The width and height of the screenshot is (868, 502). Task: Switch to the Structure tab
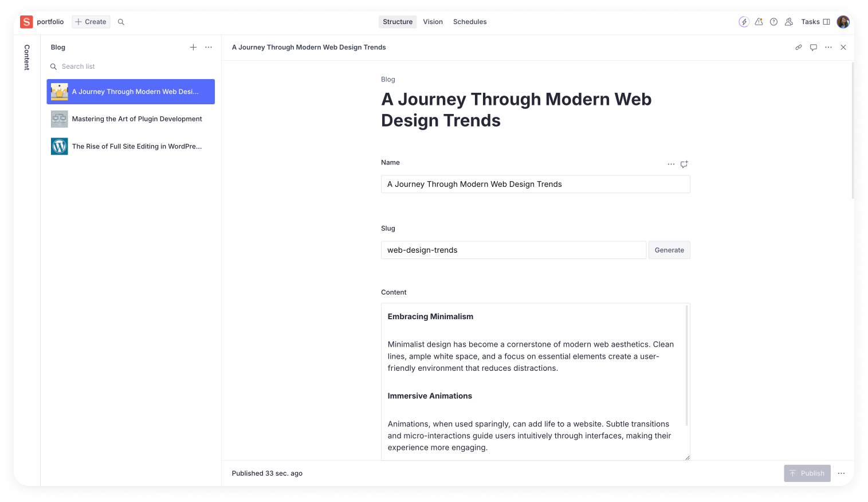398,22
